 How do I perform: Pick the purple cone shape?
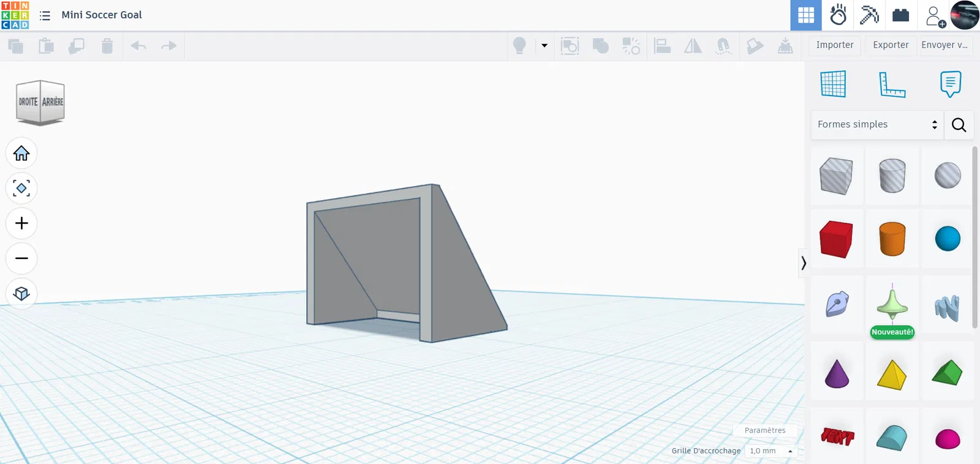coord(837,373)
